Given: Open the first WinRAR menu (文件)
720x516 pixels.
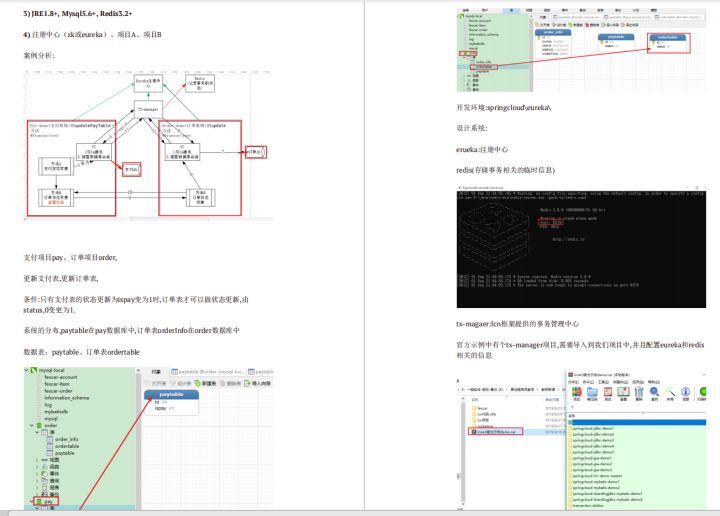Looking at the screenshot, I should point(573,382).
